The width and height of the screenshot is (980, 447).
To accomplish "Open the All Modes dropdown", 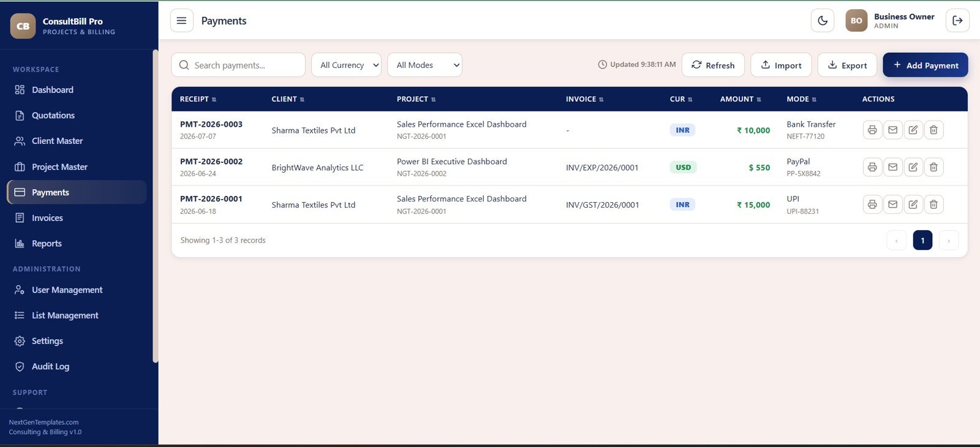I will [424, 65].
